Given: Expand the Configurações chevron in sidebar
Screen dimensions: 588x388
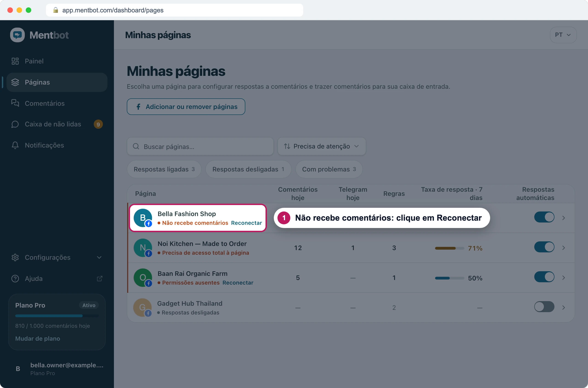Looking at the screenshot, I should (99, 257).
